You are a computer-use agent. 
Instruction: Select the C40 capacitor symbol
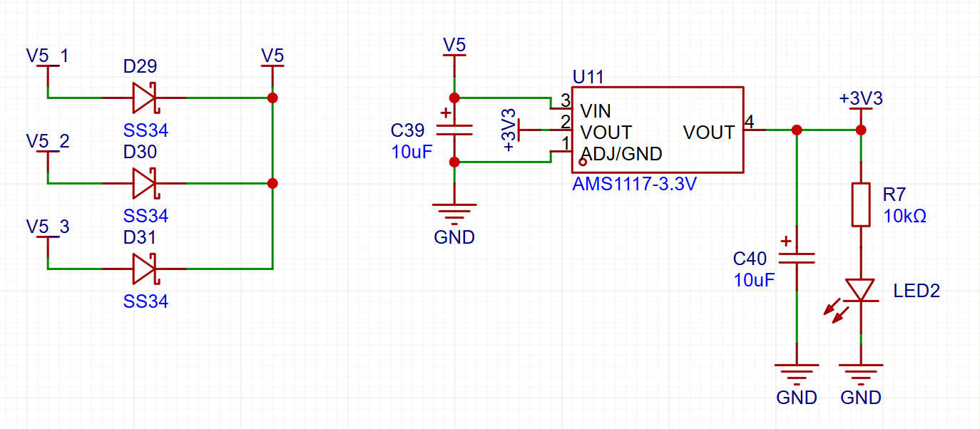tap(797, 259)
